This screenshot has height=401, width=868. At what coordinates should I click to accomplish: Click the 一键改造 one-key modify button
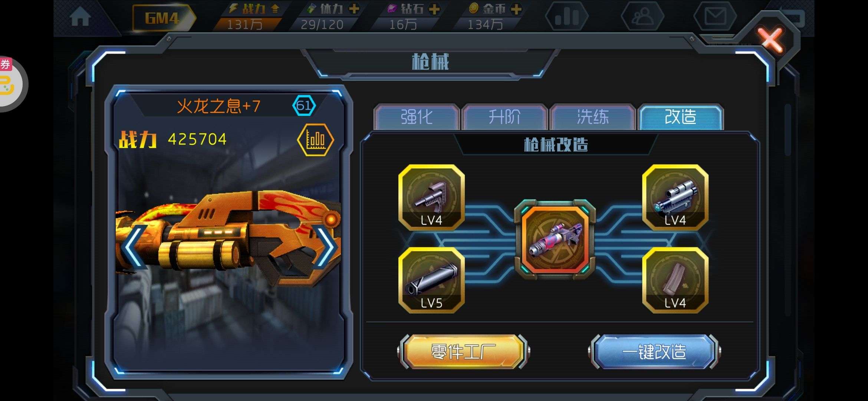pos(654,352)
